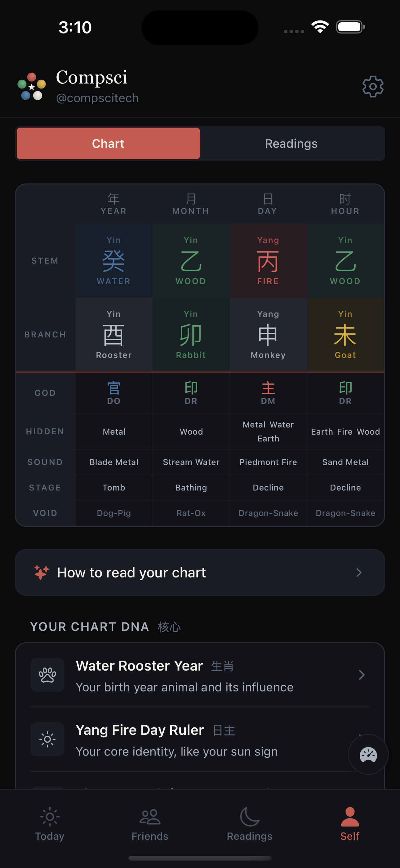Viewport: 400px width, 868px height.
Task: Tap the Yin Rooster branch cell
Action: click(x=114, y=334)
